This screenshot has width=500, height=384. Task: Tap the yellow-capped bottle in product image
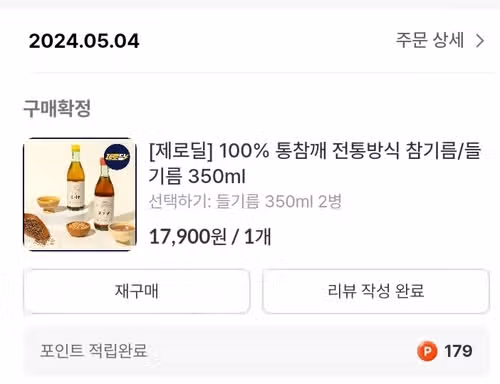[x=76, y=178]
